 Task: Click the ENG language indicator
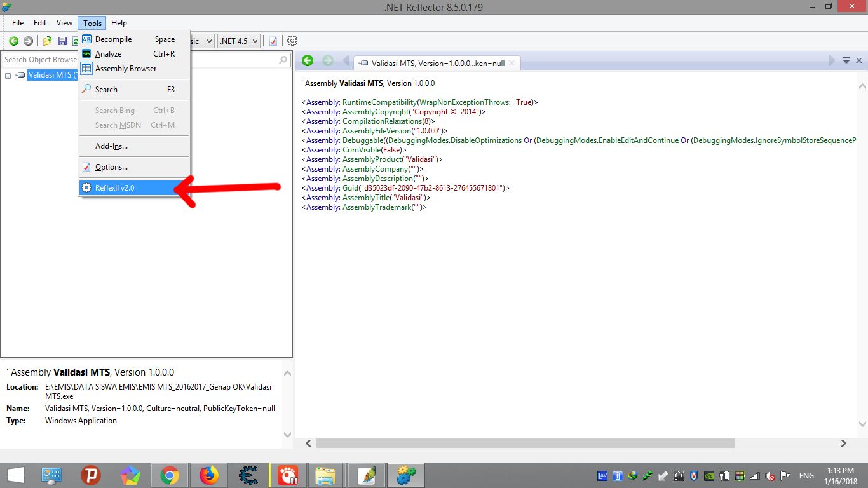(806, 476)
